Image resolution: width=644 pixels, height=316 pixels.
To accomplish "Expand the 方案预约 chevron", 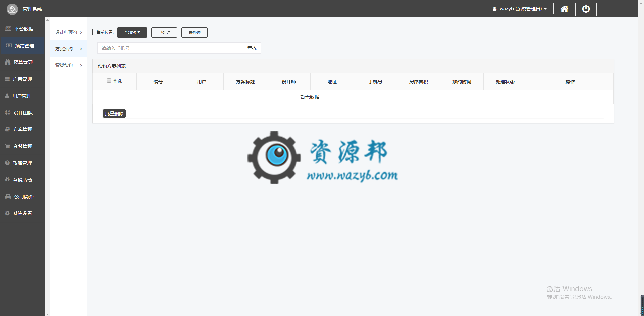I will pyautogui.click(x=81, y=49).
